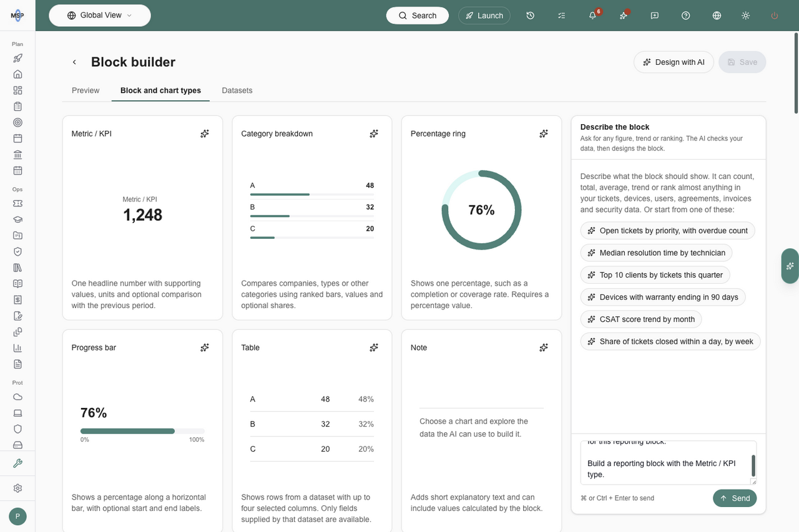Screen dimensions: 799x532
Task: Choose 'Median resolution time by technician' suggestion
Action: coord(656,253)
